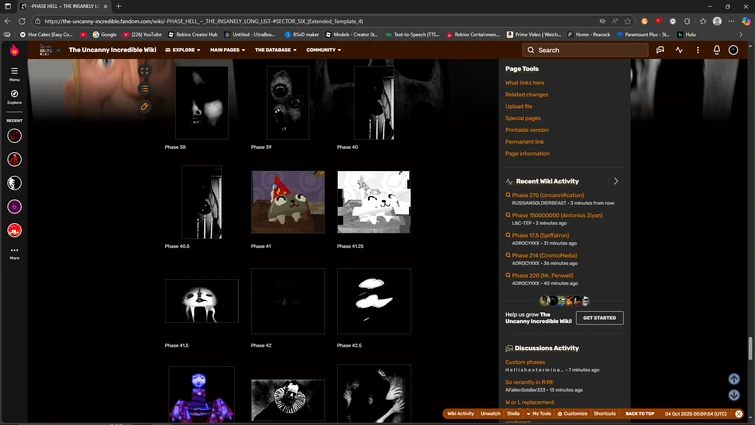Open the COMMUNITY dropdown
Viewport: 755px width, 425px height.
[324, 50]
